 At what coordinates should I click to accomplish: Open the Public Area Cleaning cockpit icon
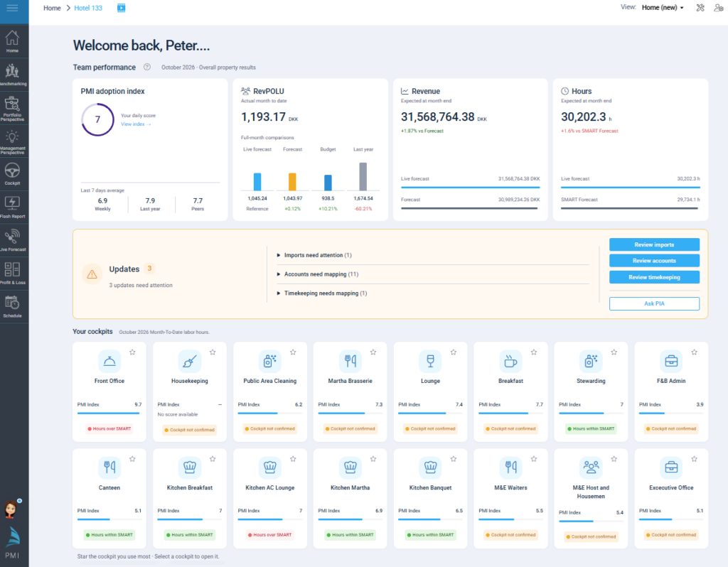click(x=269, y=361)
